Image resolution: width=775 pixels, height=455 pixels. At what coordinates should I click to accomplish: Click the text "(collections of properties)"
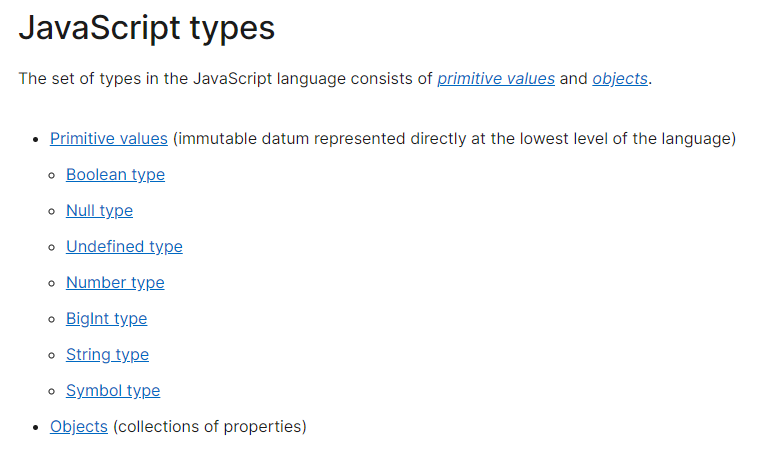210,427
